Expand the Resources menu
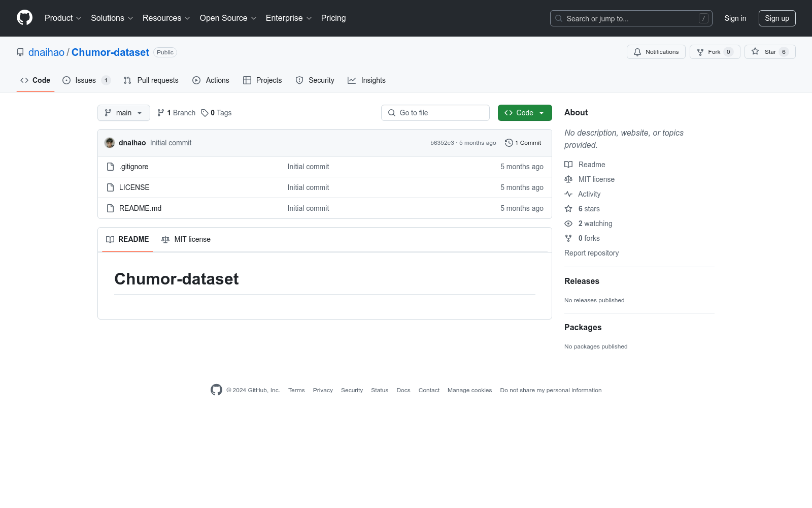 coord(166,18)
